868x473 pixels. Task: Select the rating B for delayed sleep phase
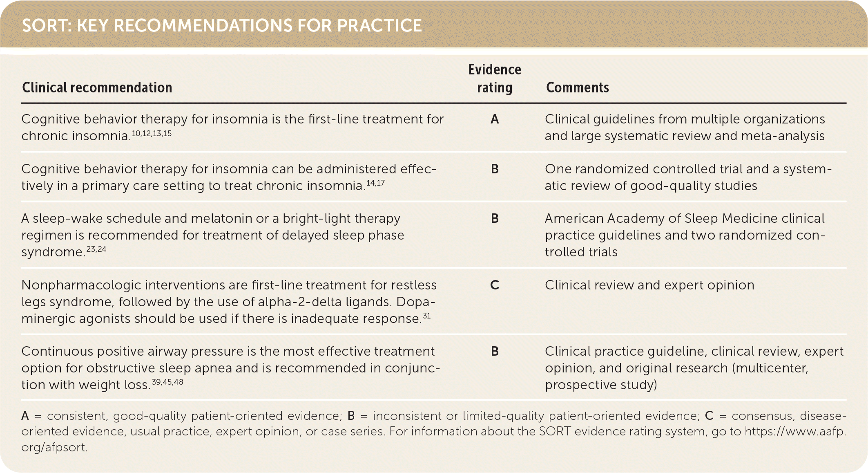pyautogui.click(x=495, y=218)
